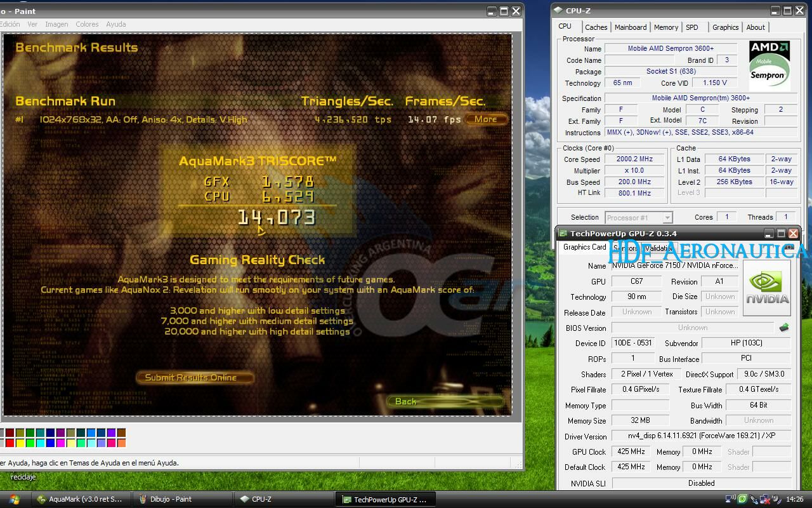Screen dimensions: 812x508
Task: Select the orange swatch in the Paint palette
Action: click(x=121, y=443)
